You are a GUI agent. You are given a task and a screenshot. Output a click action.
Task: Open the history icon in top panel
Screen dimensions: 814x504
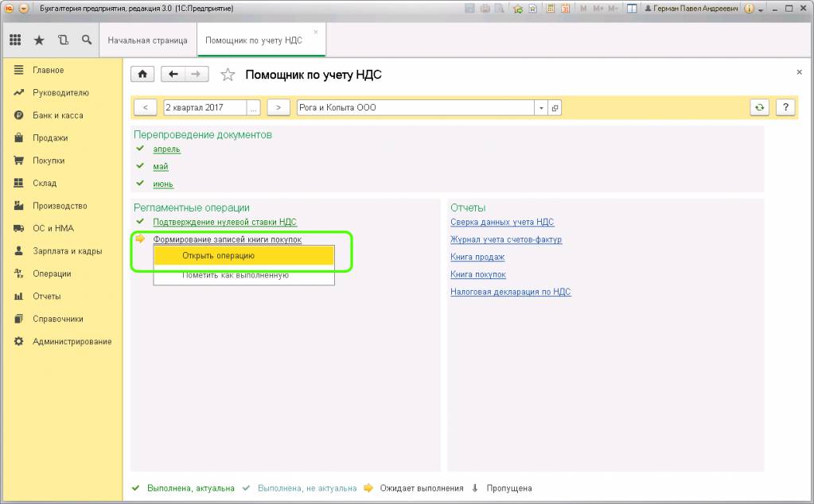(62, 40)
